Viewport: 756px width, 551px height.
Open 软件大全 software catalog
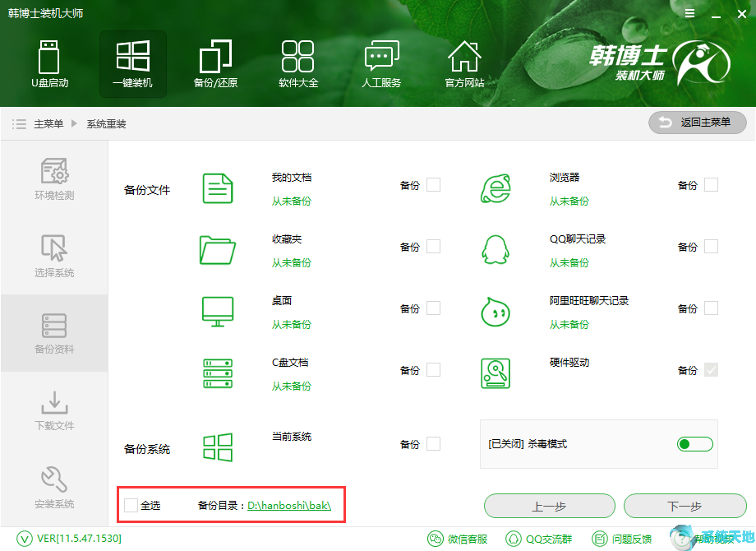click(x=298, y=65)
